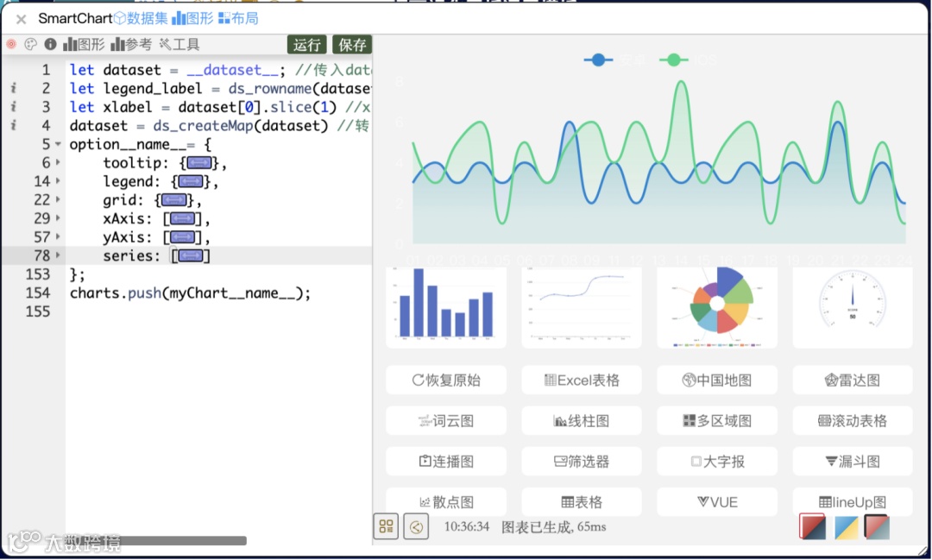Click the info marker on line 3

13,106
